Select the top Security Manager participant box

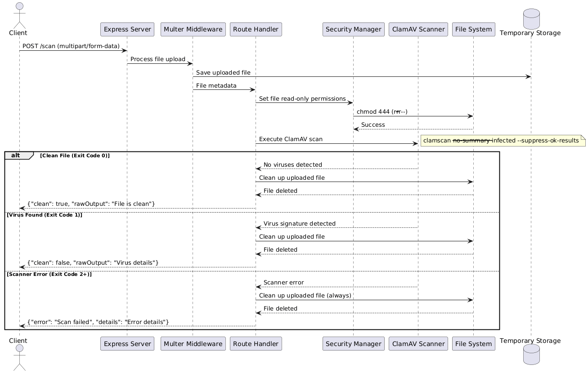tap(353, 30)
